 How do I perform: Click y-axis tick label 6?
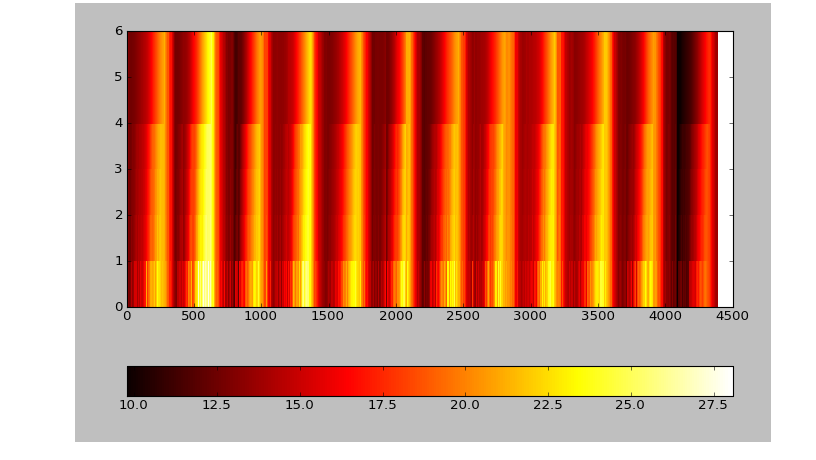pos(119,31)
